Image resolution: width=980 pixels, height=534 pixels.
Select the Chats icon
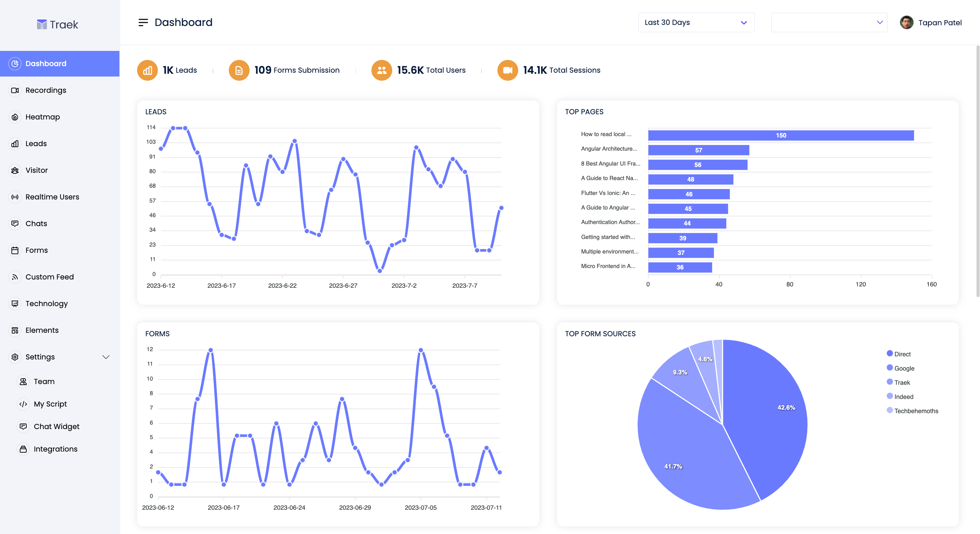click(15, 223)
